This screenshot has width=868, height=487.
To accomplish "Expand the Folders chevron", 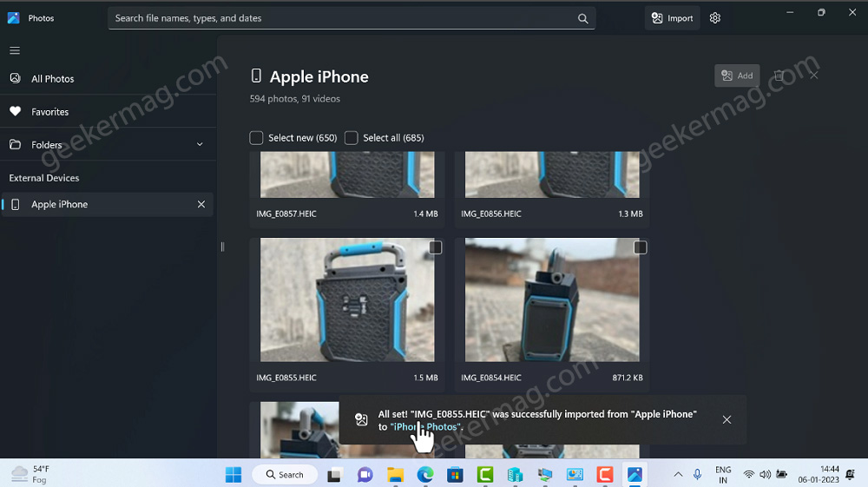I will 200,144.
